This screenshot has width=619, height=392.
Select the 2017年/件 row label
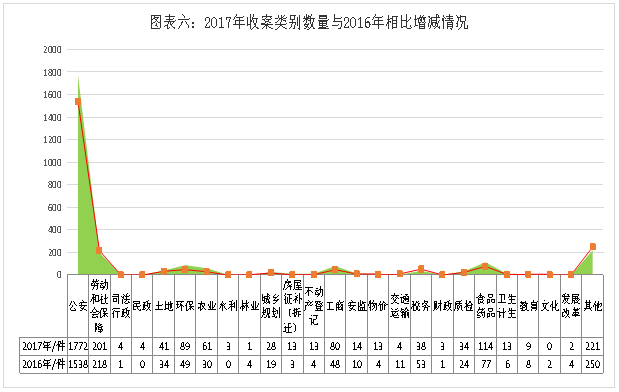pos(43,346)
